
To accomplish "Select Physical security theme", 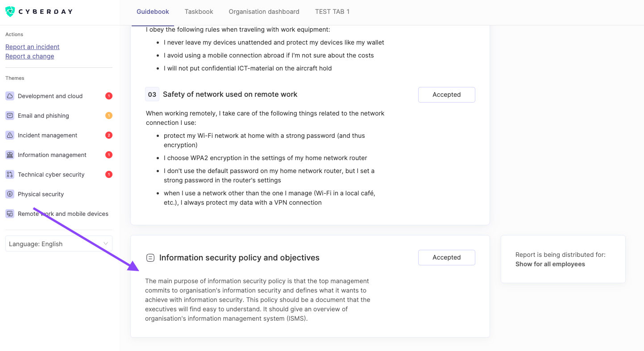I will tap(59, 194).
